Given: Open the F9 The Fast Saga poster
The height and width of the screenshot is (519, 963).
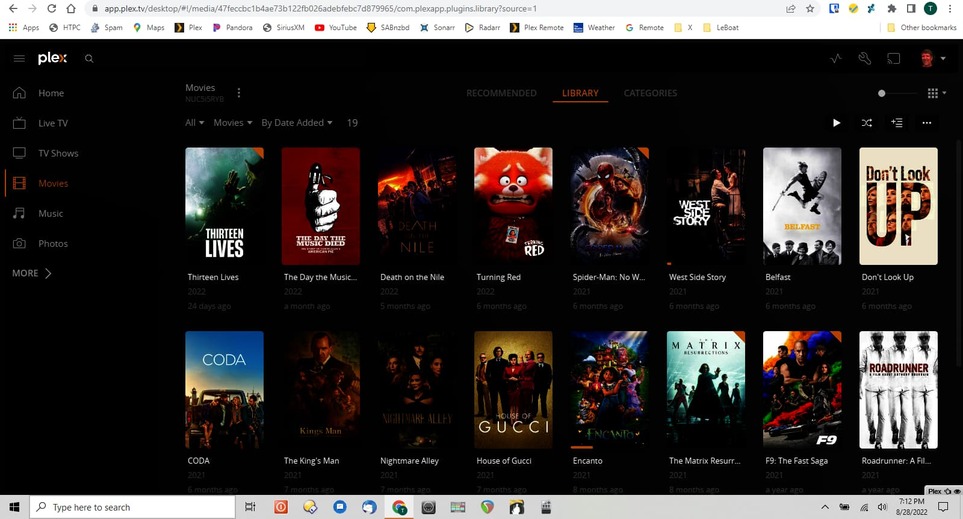Looking at the screenshot, I should click(x=802, y=389).
